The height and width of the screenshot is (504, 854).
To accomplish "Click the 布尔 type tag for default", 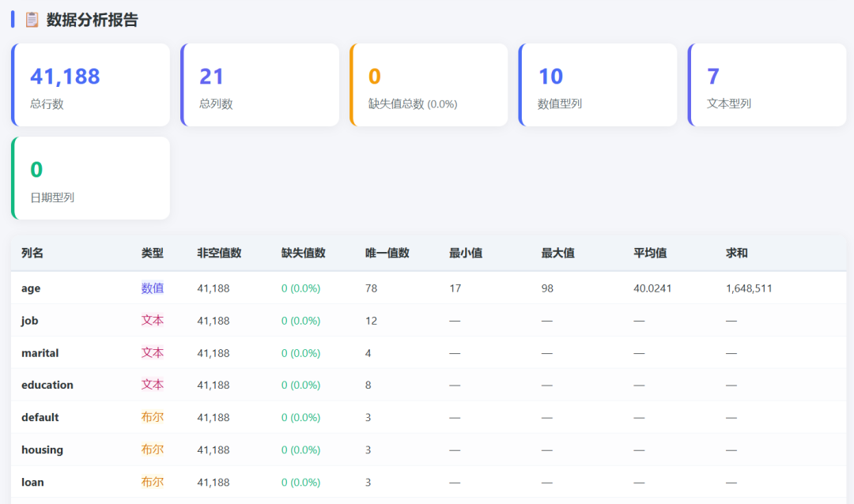I will 153,417.
